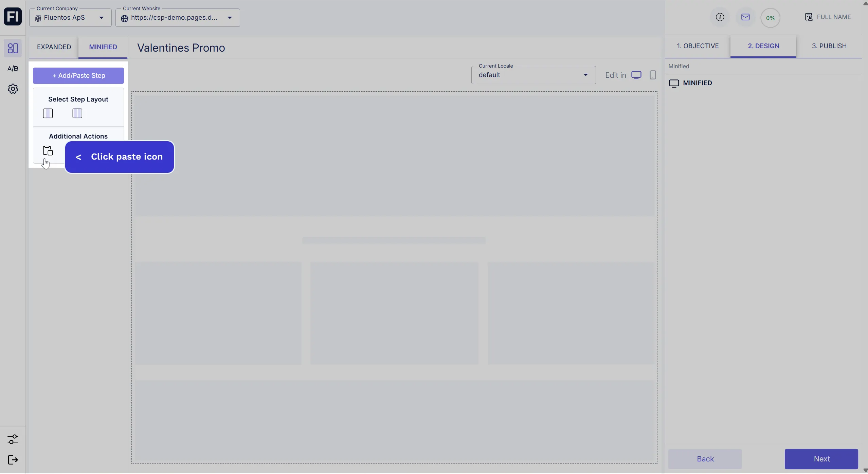This screenshot has width=868, height=474.
Task: Click the logout icon in the sidebar
Action: pyautogui.click(x=13, y=460)
